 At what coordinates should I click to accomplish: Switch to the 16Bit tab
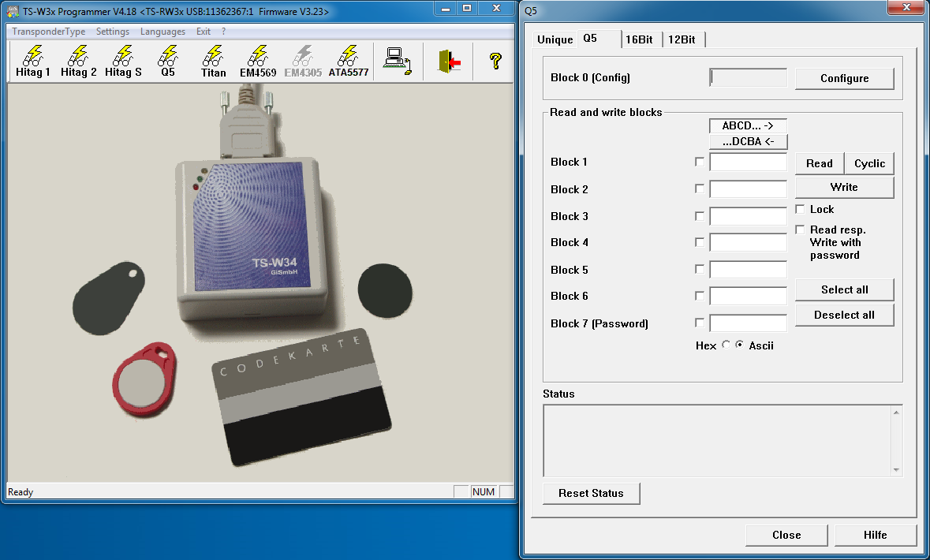639,39
